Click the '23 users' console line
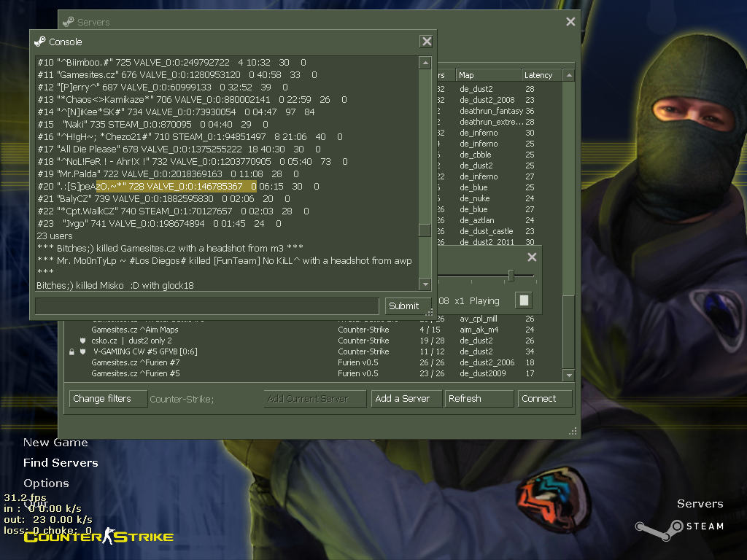 [x=55, y=236]
